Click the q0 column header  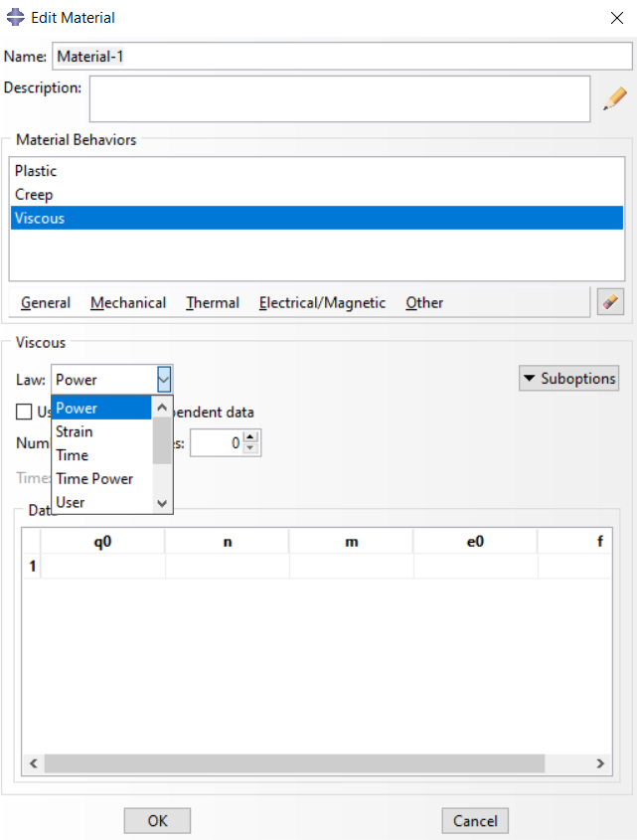[103, 542]
